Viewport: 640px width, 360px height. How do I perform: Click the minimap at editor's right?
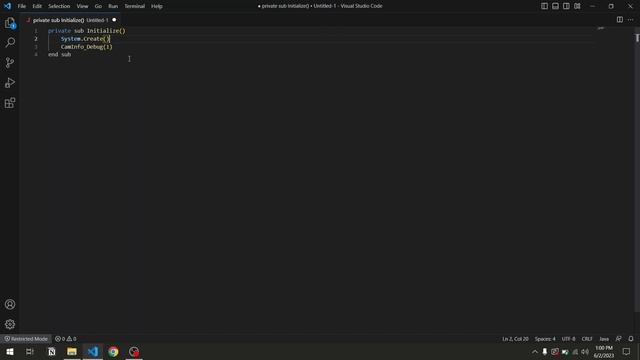601,29
